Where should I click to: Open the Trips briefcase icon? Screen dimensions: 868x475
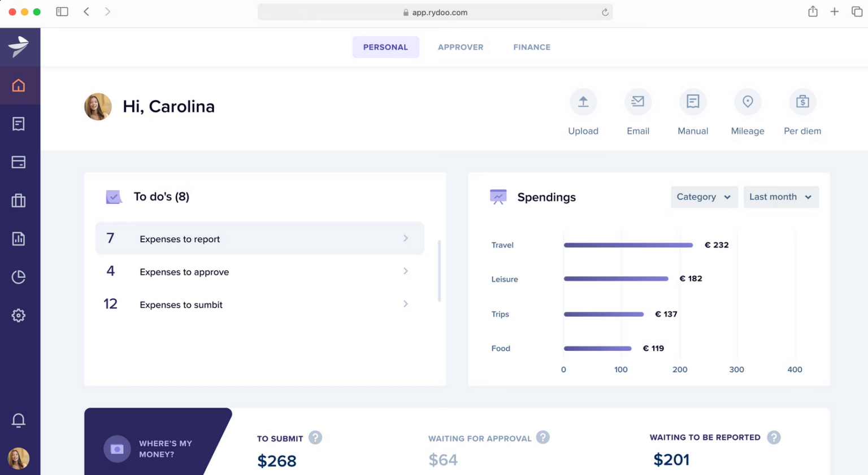coord(19,201)
